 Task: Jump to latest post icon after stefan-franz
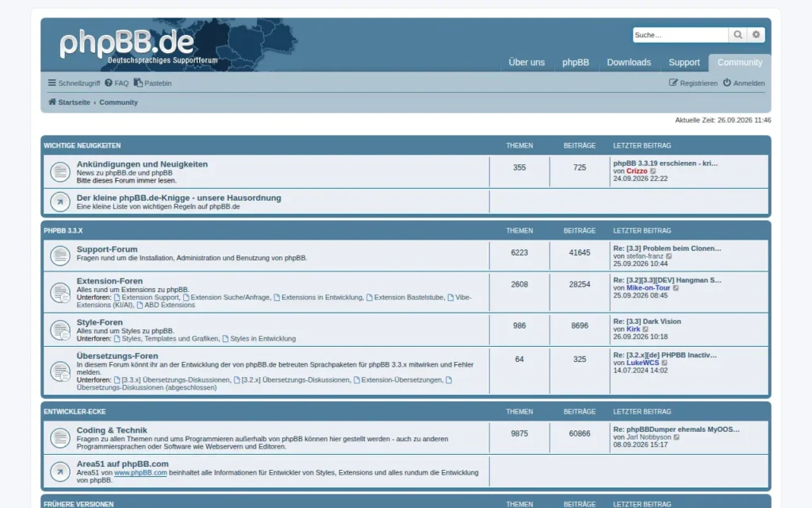pos(669,256)
